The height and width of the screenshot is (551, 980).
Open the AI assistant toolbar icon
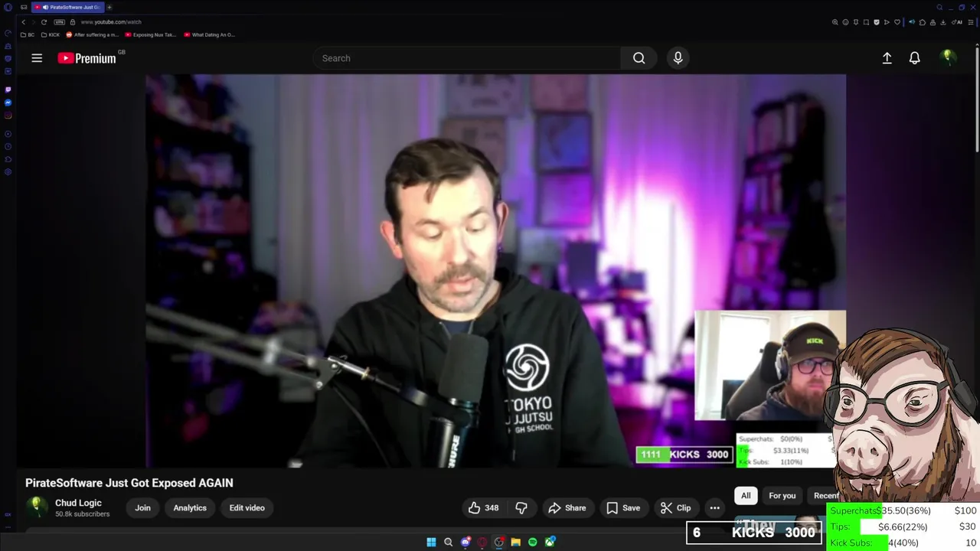[x=958, y=22]
